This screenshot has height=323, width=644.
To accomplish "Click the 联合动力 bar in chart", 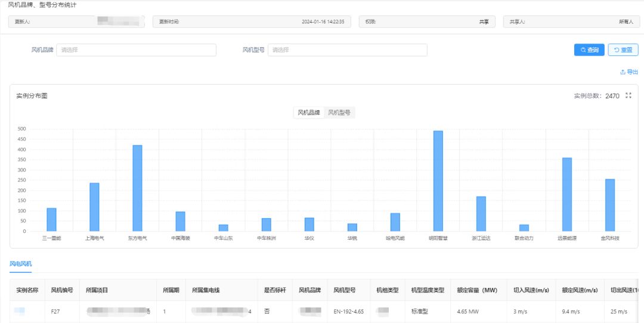I will 524,228.
